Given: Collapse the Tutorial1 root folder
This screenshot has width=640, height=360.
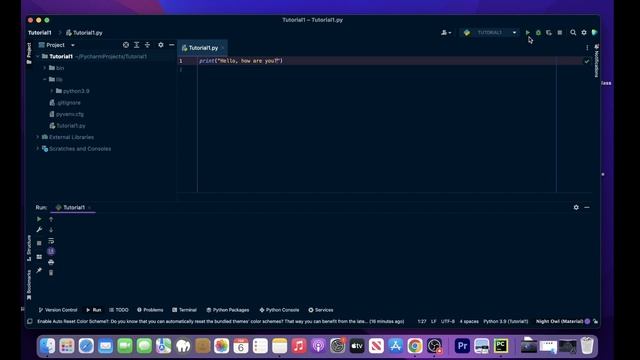Looking at the screenshot, I should tap(38, 57).
